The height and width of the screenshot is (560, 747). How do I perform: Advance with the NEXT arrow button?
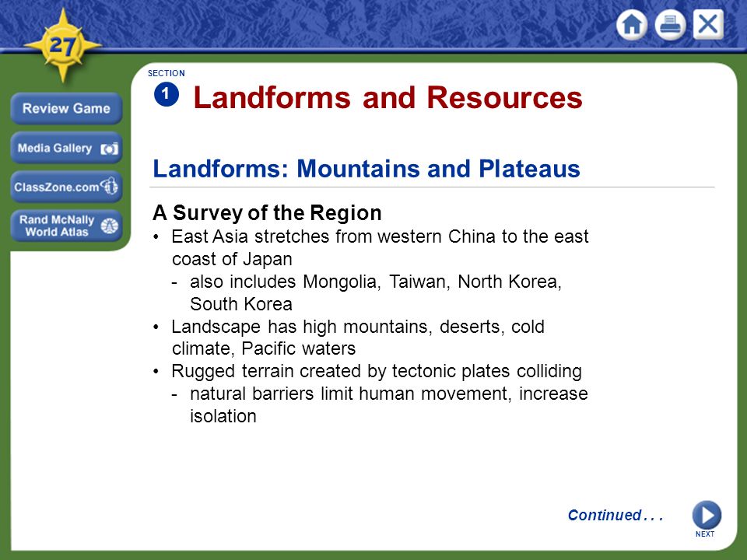707,515
